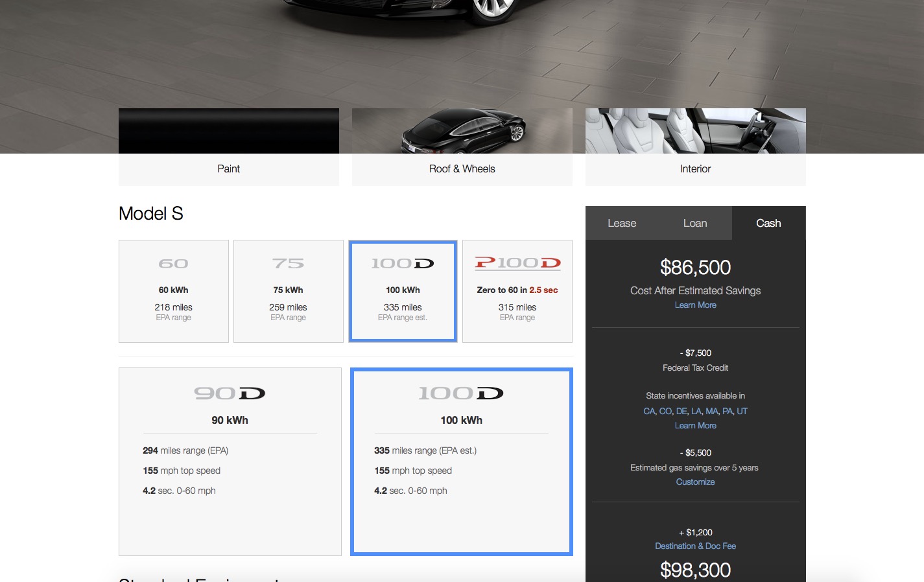Viewport: 924px width, 582px height.
Task: Click '155 mph top speed' in the 90D card
Action: [x=182, y=471]
